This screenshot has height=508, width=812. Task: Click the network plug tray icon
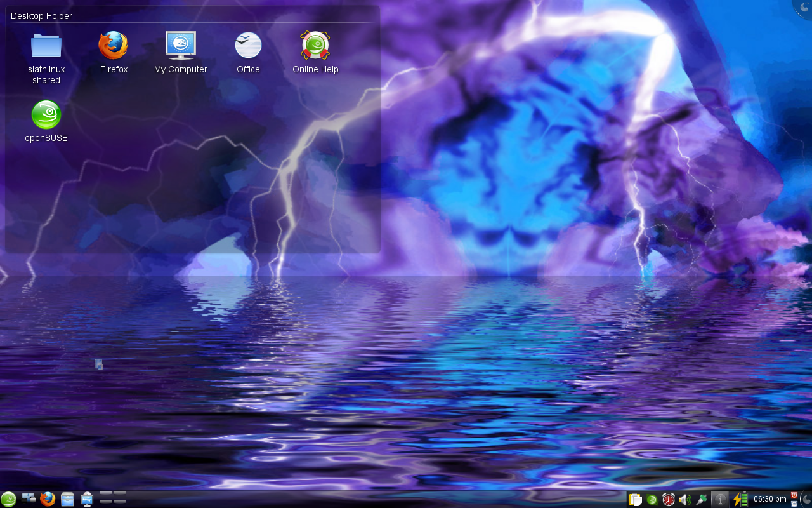click(x=702, y=500)
